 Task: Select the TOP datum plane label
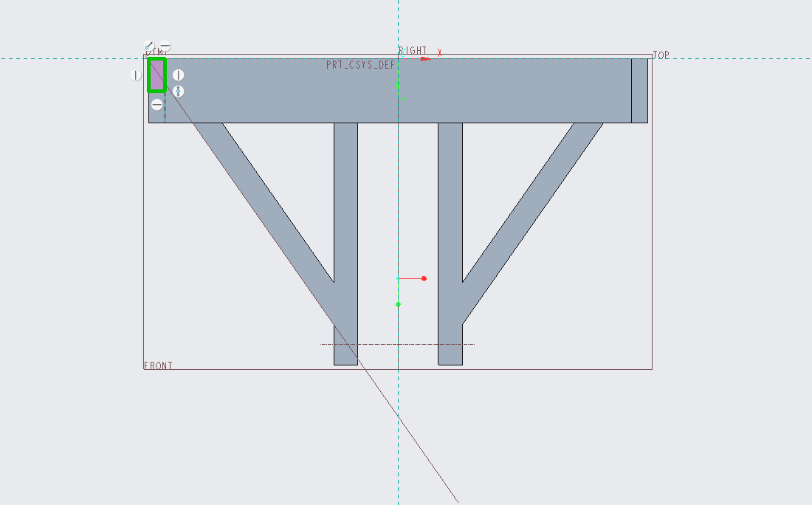(661, 55)
